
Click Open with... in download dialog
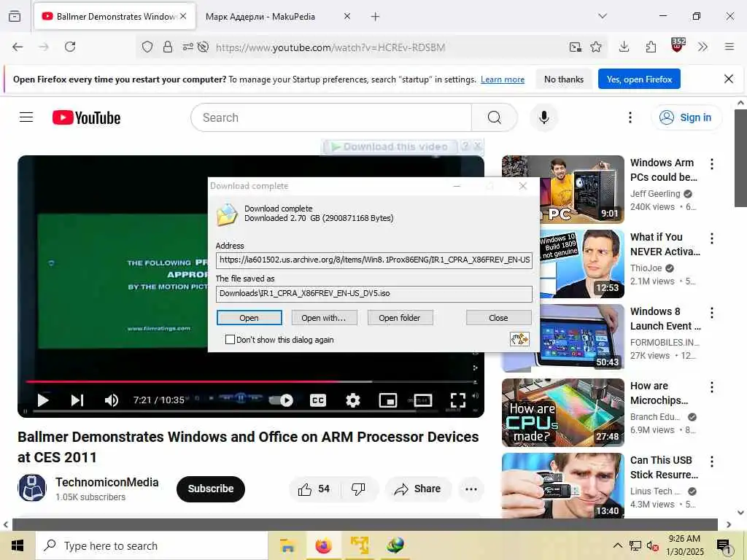coord(324,318)
